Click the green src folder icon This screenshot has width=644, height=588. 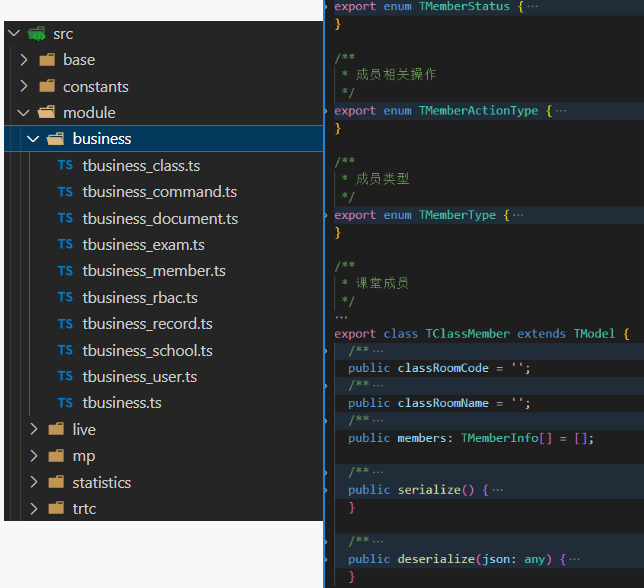[x=37, y=34]
